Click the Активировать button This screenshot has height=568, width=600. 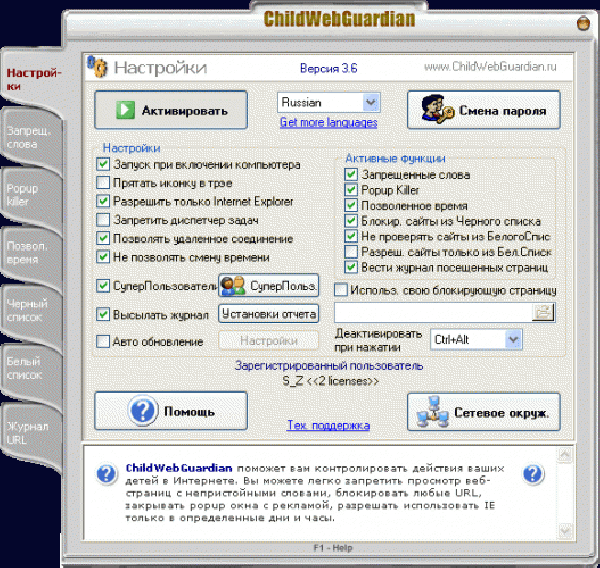coord(171,110)
